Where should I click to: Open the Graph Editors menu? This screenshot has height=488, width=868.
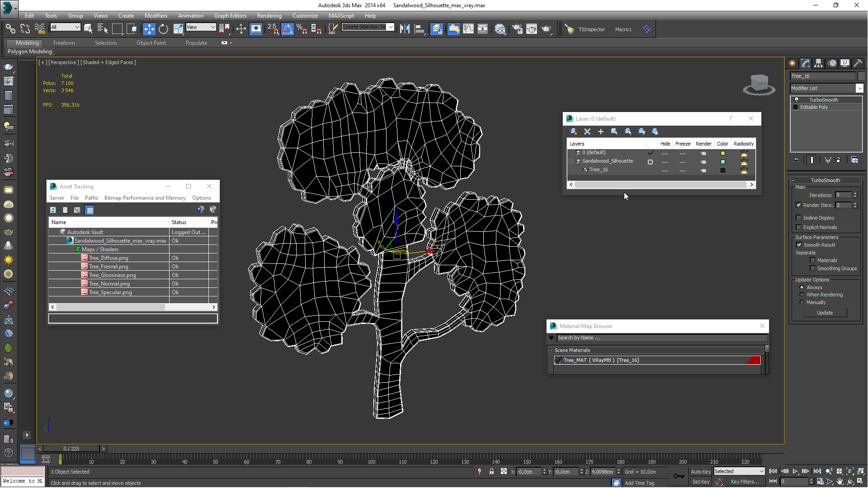pyautogui.click(x=230, y=15)
